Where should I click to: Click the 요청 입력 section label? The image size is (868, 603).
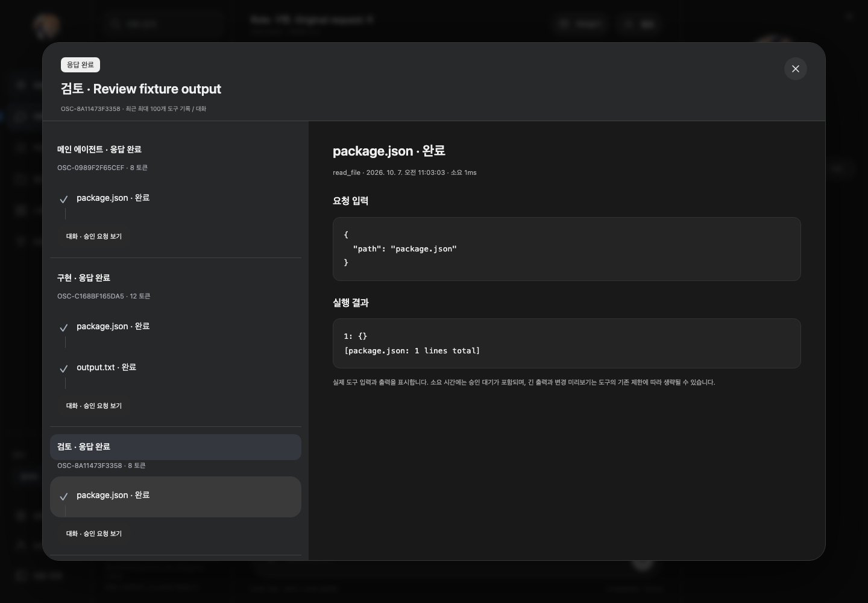click(351, 201)
